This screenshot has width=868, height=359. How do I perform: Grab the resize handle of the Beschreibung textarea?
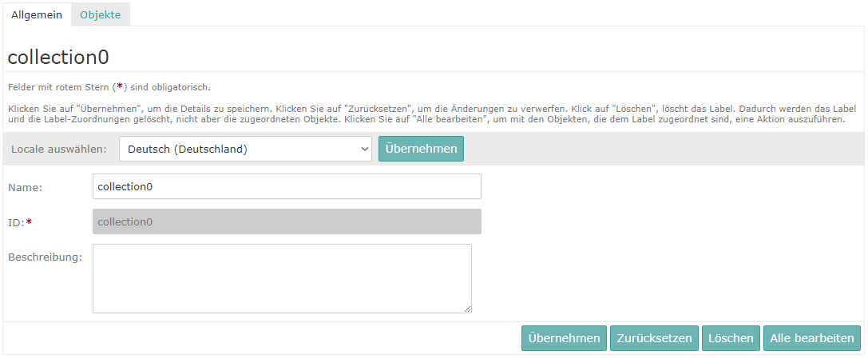coord(467,309)
